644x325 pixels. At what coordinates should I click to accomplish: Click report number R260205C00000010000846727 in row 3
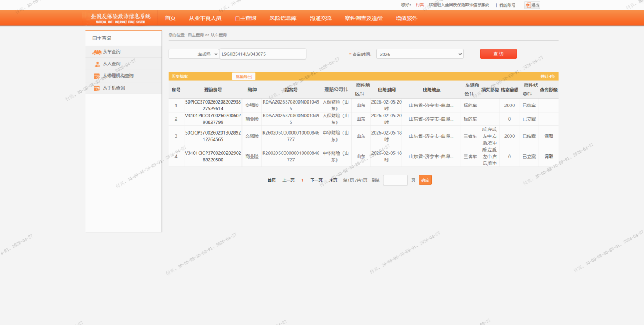point(291,136)
